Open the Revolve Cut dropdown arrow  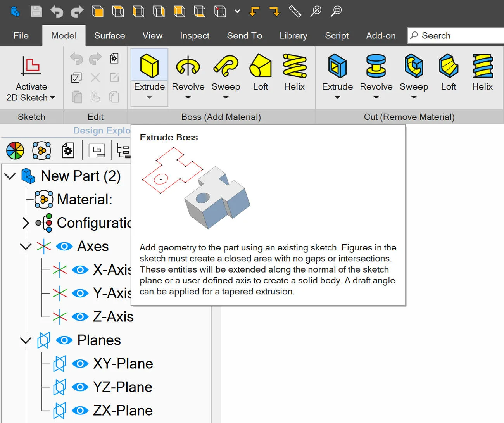pyautogui.click(x=376, y=97)
